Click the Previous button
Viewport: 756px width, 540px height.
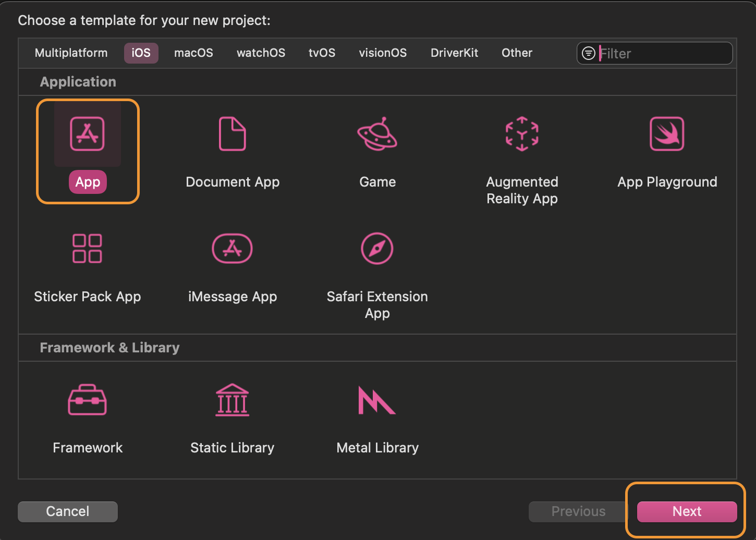click(x=579, y=511)
